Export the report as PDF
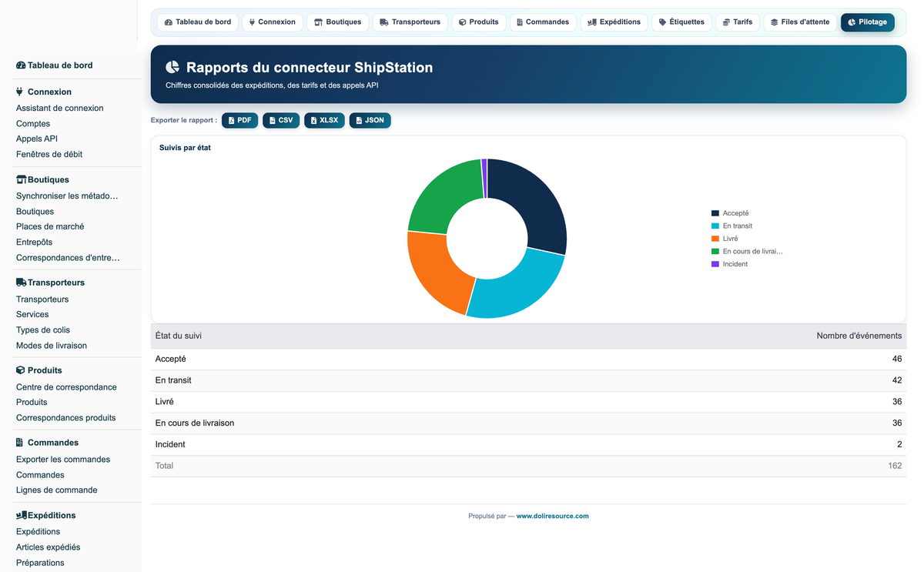924x572 pixels. (x=239, y=120)
